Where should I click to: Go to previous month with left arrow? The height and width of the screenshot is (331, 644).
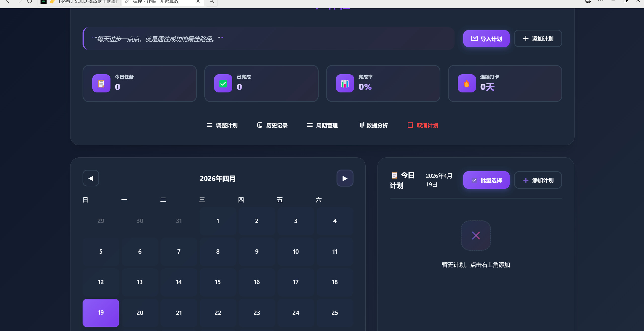(91, 178)
